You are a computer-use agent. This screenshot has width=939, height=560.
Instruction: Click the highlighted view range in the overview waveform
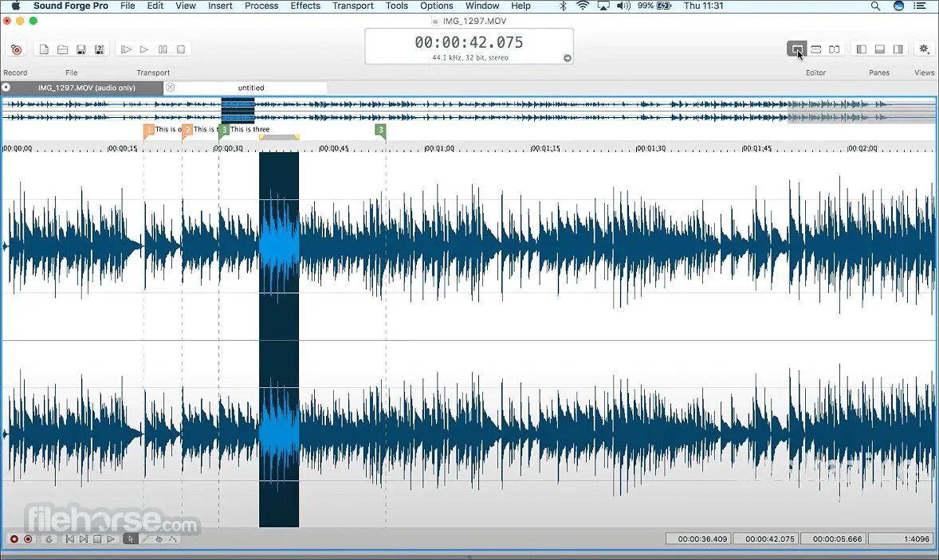(x=238, y=111)
